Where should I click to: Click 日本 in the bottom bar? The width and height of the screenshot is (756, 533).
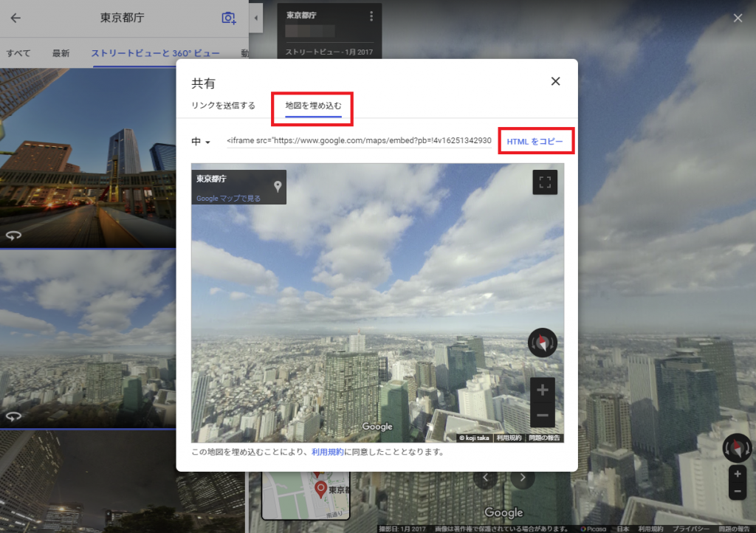coord(622,529)
